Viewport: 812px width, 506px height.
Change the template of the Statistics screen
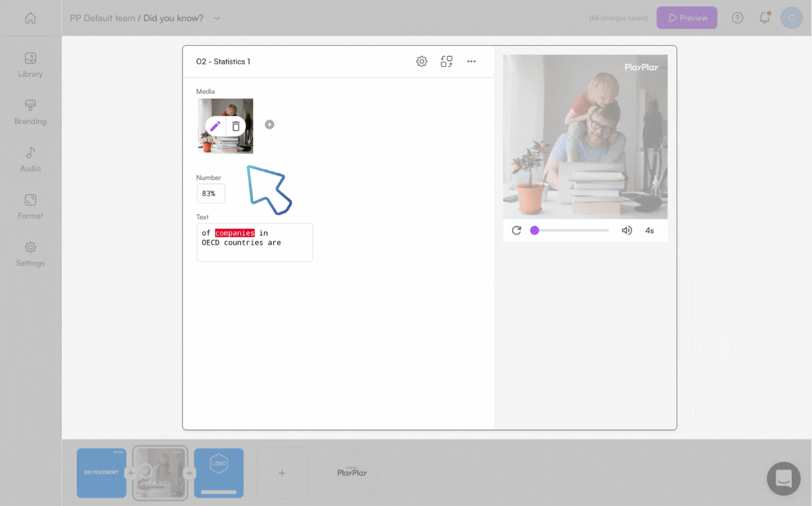[x=446, y=61]
